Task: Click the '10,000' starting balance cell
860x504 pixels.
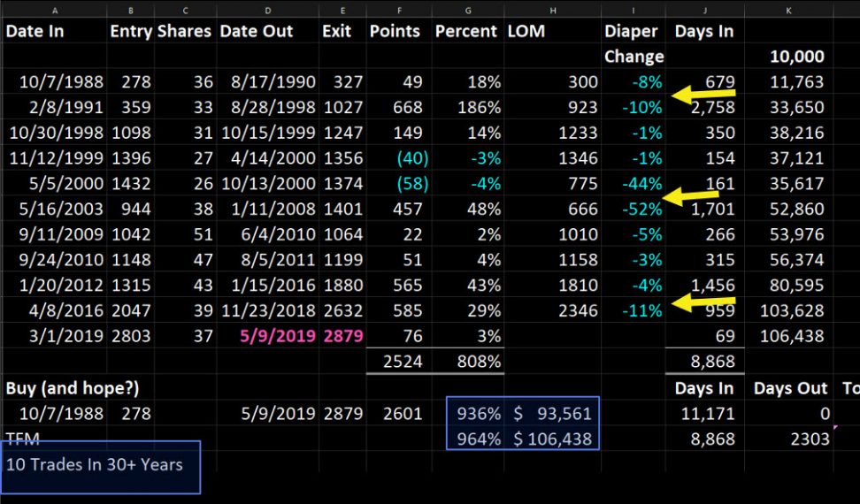Action: point(788,56)
